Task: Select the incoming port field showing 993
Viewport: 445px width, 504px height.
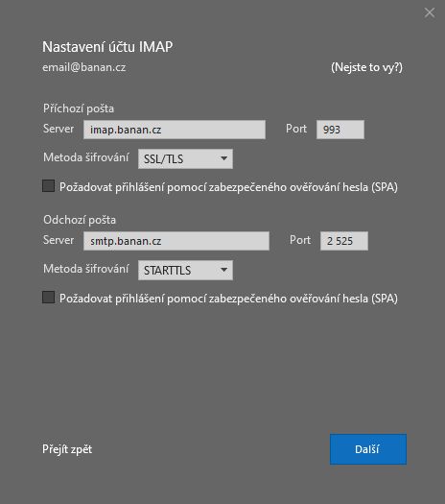Action: click(x=340, y=130)
